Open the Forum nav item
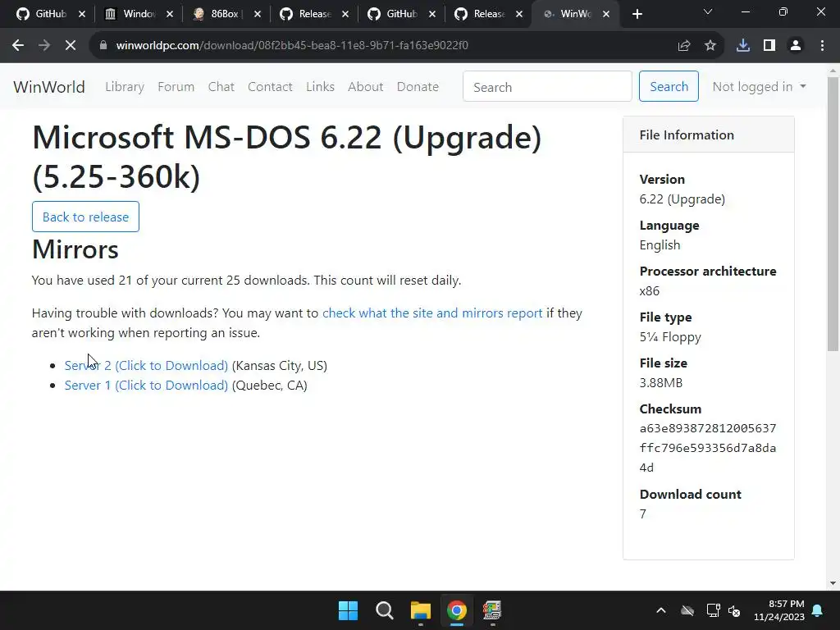Image resolution: width=840 pixels, height=630 pixels. (x=176, y=87)
